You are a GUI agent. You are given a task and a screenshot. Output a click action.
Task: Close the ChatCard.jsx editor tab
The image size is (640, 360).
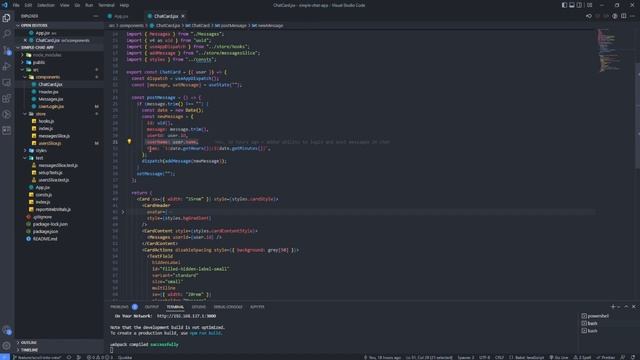(183, 16)
